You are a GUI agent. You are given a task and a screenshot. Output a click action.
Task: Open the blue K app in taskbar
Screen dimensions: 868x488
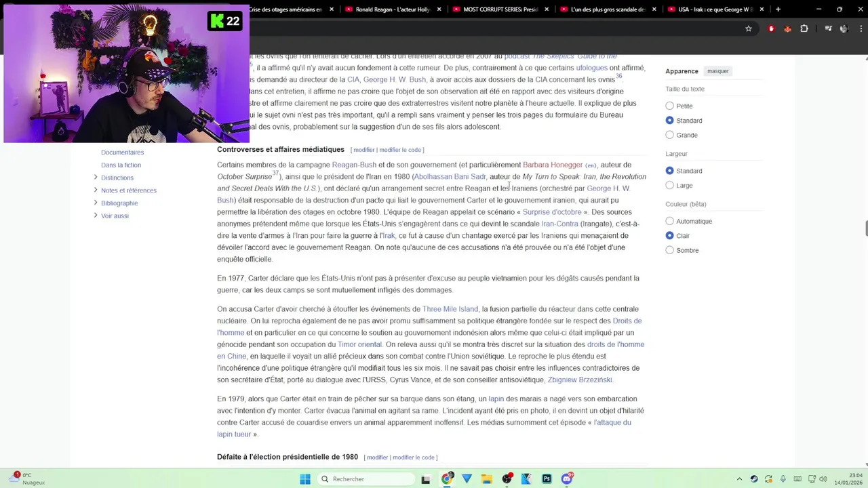point(526,479)
